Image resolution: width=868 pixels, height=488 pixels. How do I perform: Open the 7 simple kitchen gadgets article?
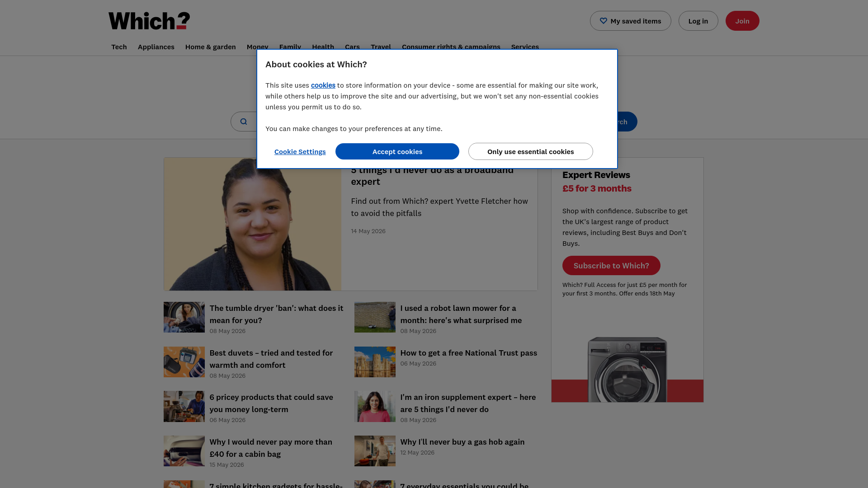click(x=276, y=485)
